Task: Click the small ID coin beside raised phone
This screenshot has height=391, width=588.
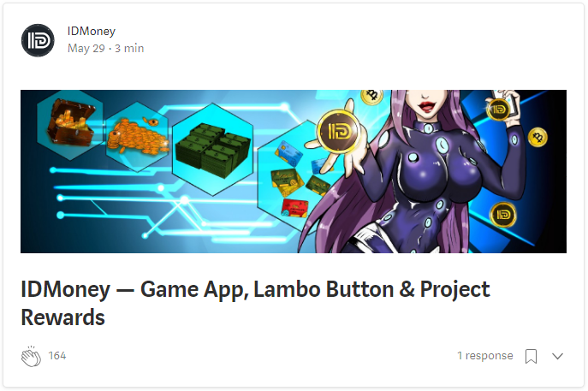Action: coord(498,110)
